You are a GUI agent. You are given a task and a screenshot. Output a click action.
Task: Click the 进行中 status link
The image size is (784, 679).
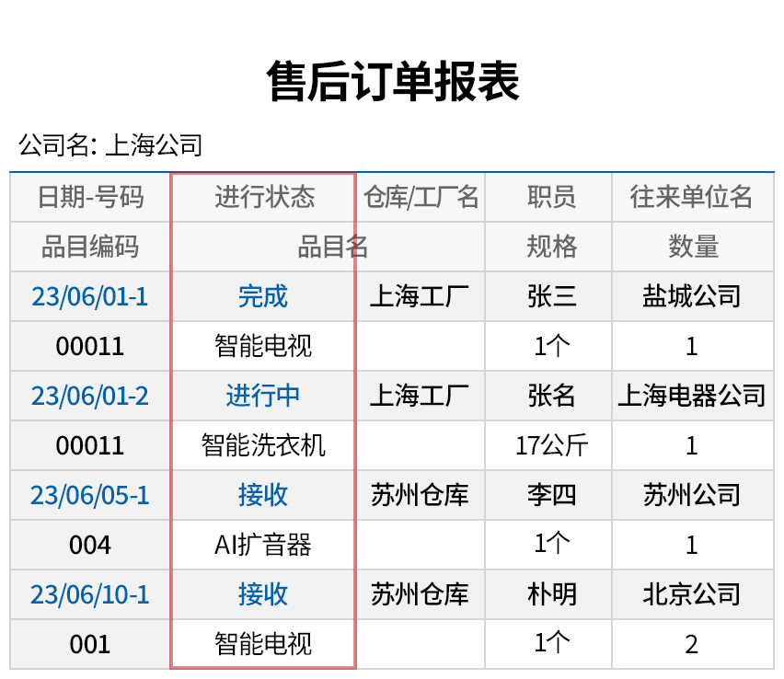[x=263, y=396]
